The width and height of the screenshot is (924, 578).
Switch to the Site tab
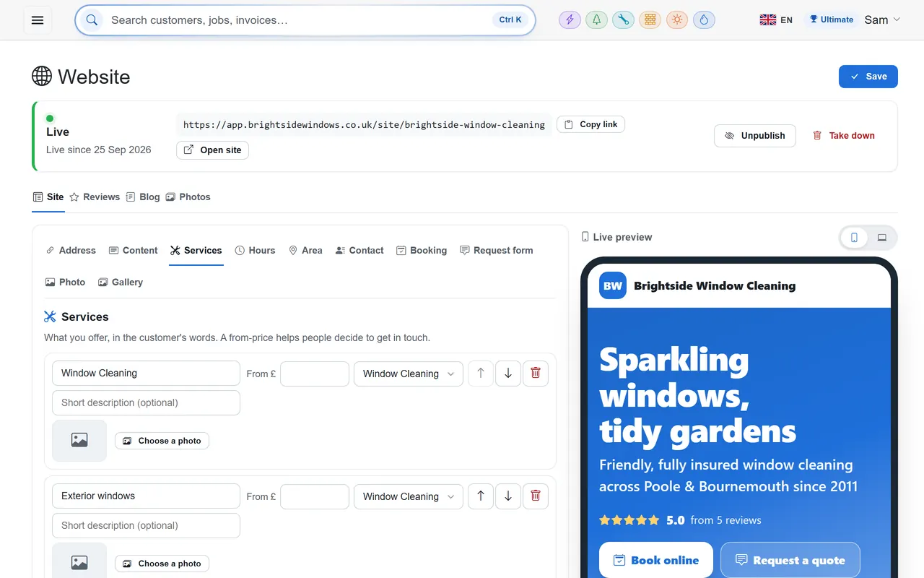tap(48, 197)
